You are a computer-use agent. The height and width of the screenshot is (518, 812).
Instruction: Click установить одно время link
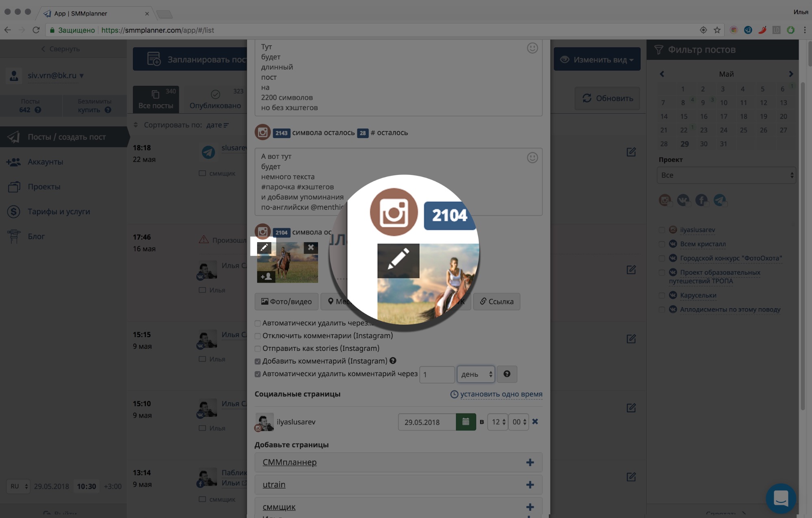point(501,394)
